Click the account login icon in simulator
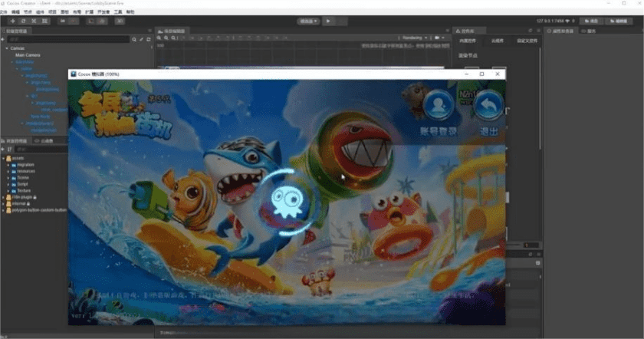 439,106
